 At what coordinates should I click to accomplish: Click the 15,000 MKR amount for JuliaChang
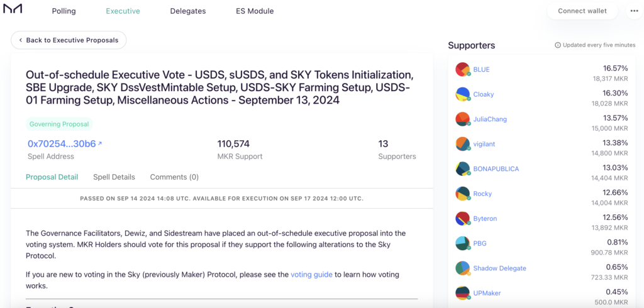[610, 128]
